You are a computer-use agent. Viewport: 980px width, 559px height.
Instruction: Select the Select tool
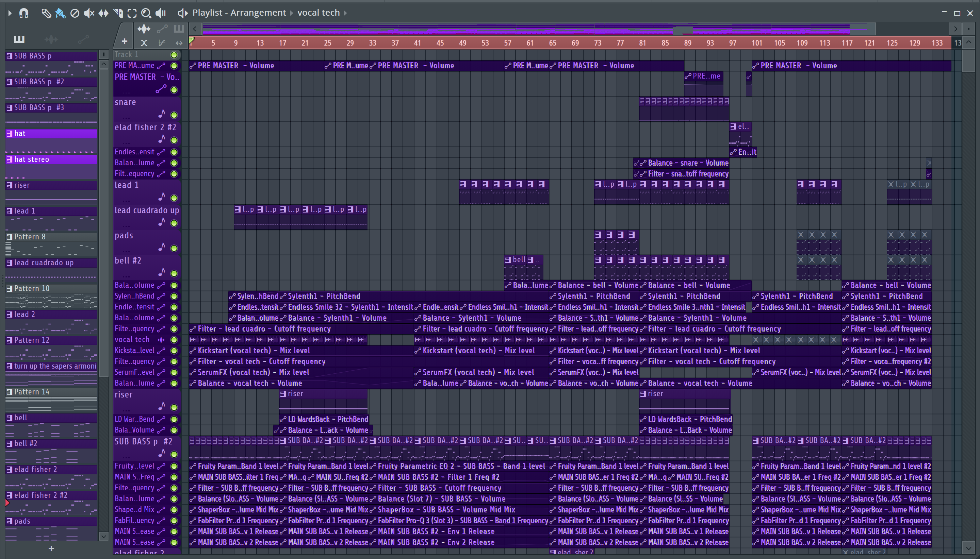pos(132,13)
